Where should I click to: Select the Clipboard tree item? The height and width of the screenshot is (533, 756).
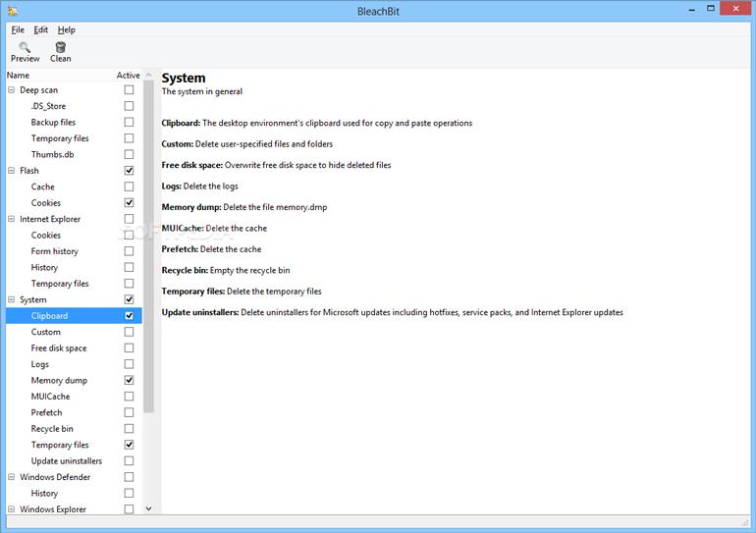[x=74, y=316]
